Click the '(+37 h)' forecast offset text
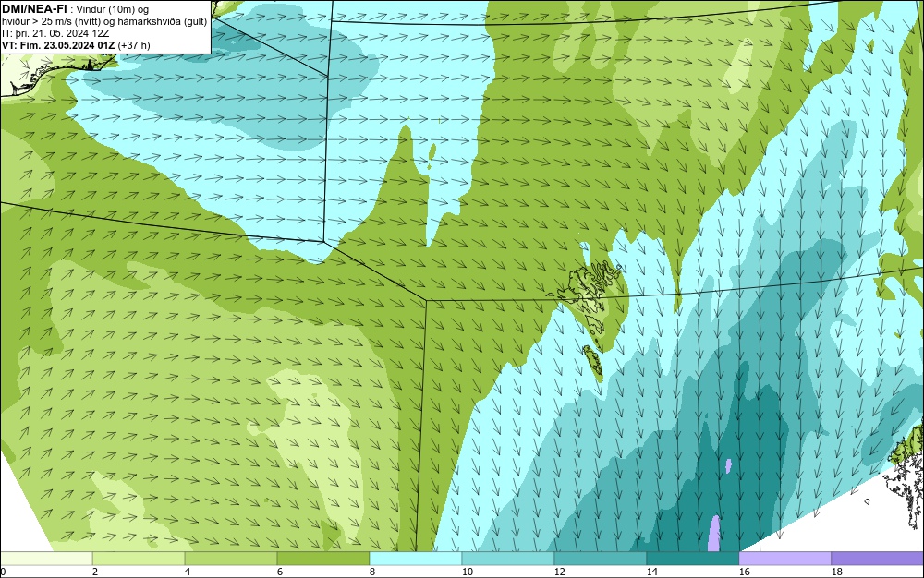The image size is (924, 578). point(134,44)
